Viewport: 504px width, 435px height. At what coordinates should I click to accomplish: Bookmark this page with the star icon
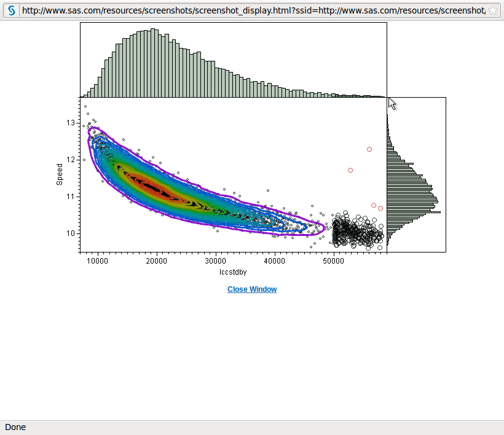click(493, 10)
